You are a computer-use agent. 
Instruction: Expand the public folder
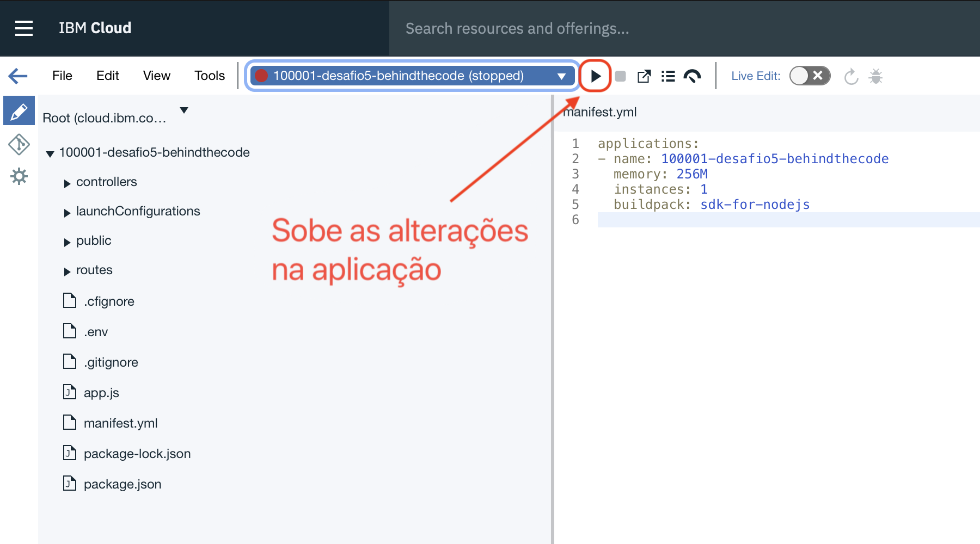click(67, 243)
